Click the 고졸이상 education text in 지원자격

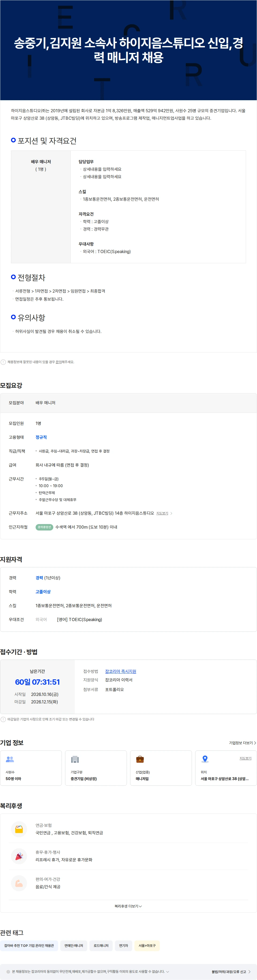pos(43,592)
